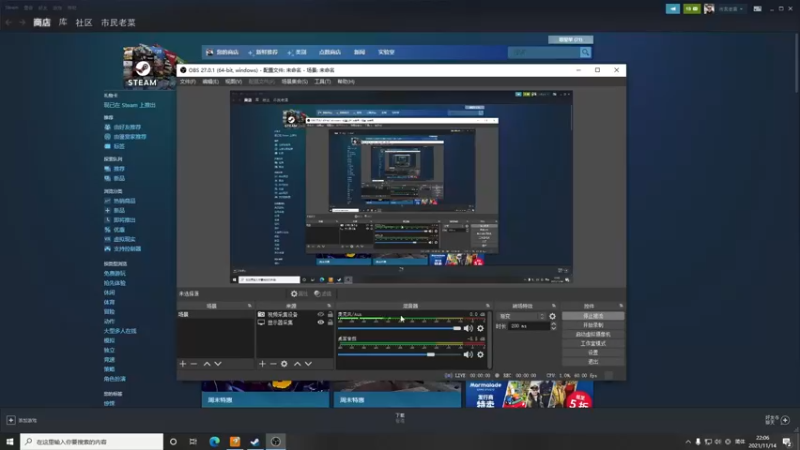Viewport: 800px width, 450px height.
Task: Click Steam store search field
Action: coord(544,52)
